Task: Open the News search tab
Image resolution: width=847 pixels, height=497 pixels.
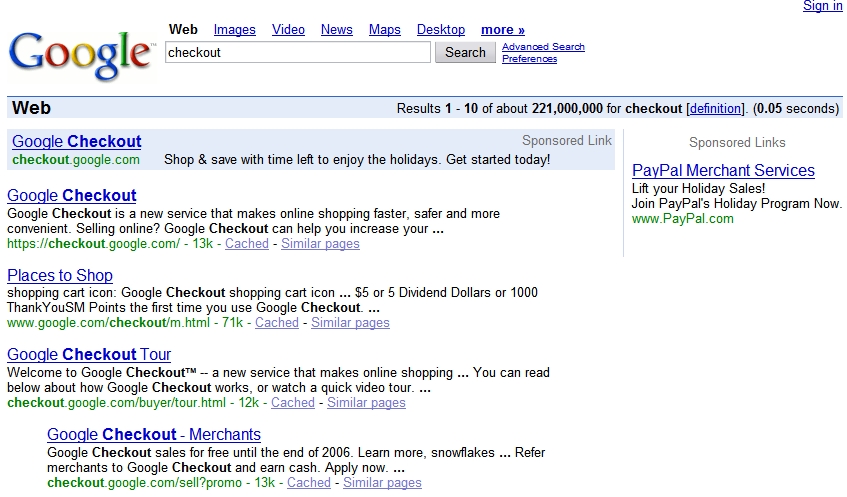Action: tap(337, 30)
